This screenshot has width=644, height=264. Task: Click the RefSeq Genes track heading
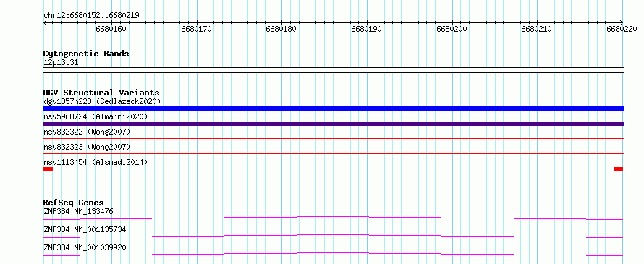[x=74, y=203]
